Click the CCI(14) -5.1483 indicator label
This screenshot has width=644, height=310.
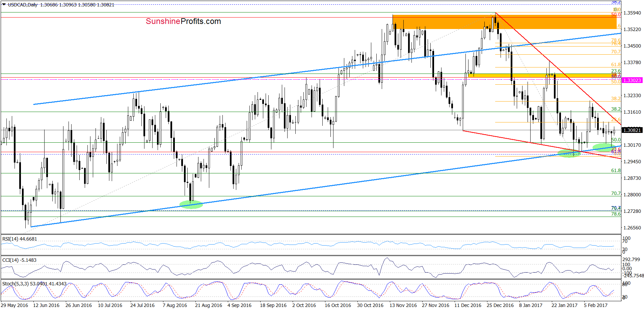19,260
